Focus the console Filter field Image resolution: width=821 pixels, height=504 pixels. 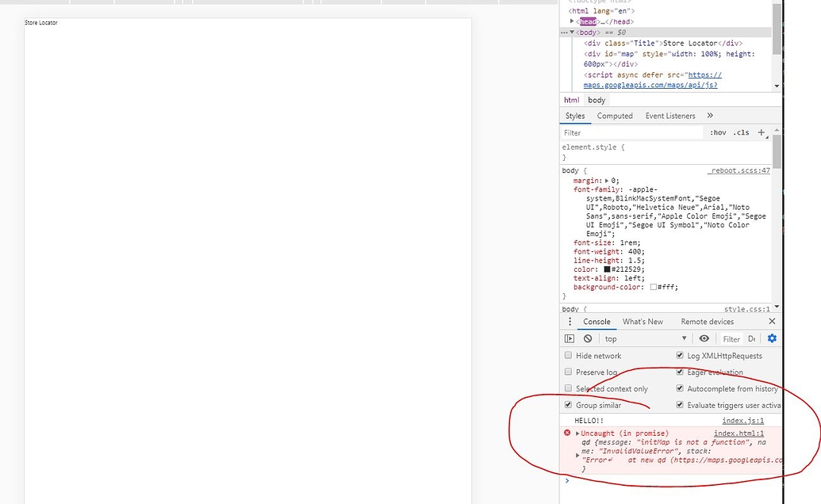[x=731, y=339]
